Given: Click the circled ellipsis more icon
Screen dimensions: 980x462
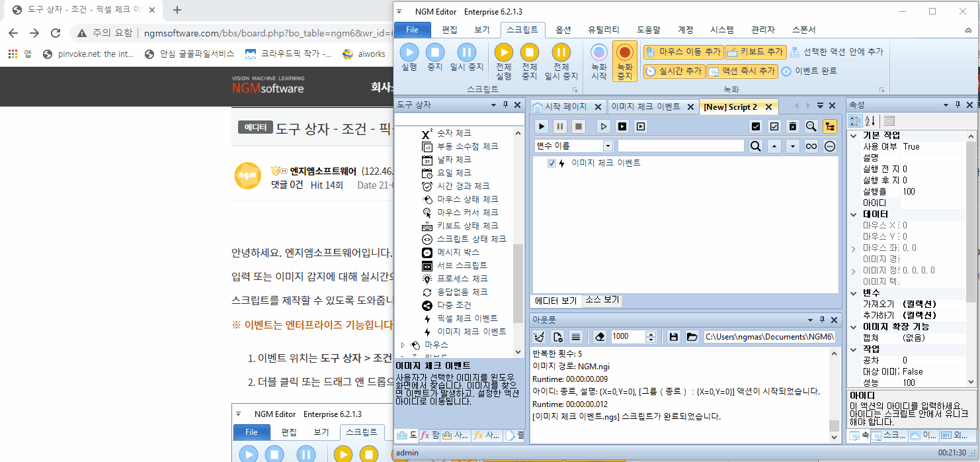Looking at the screenshot, I should point(830,146).
